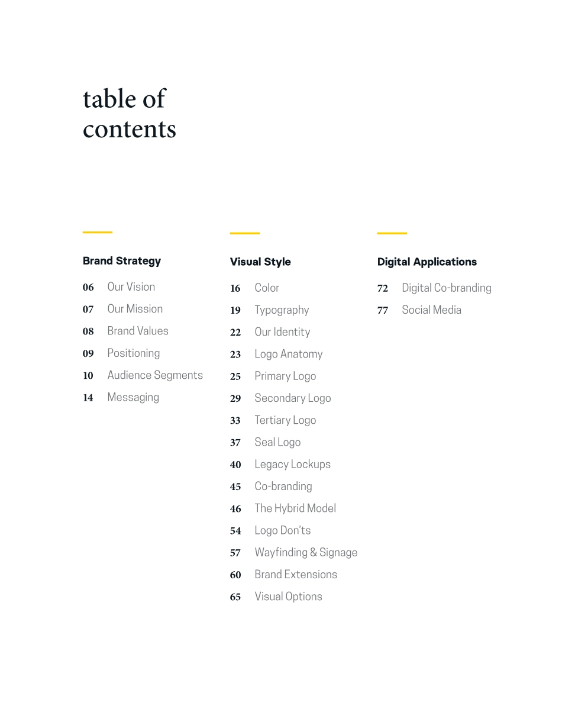Go to Logo Don'ts section

pos(282,530)
